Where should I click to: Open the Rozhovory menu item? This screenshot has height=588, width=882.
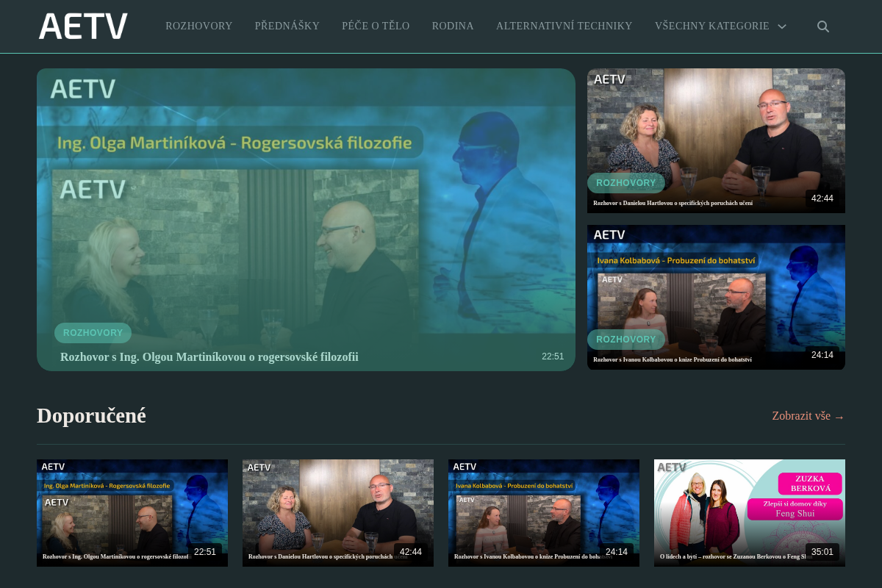coord(198,26)
